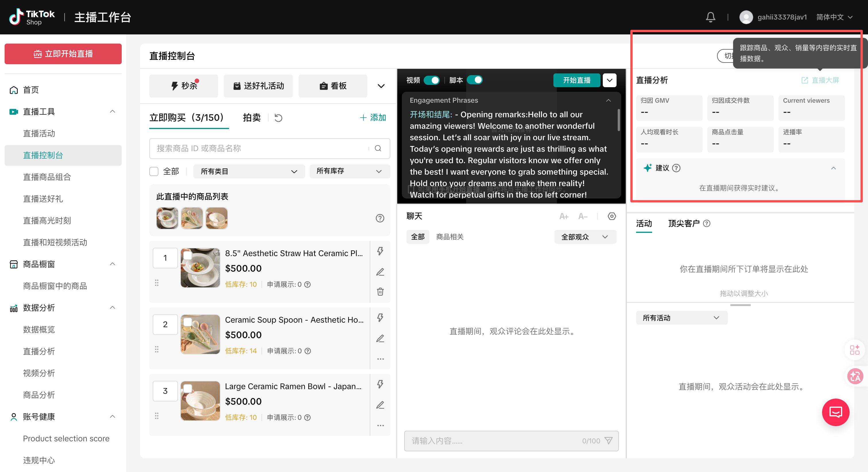Click the refresh icon beside 拍卖

tap(278, 118)
